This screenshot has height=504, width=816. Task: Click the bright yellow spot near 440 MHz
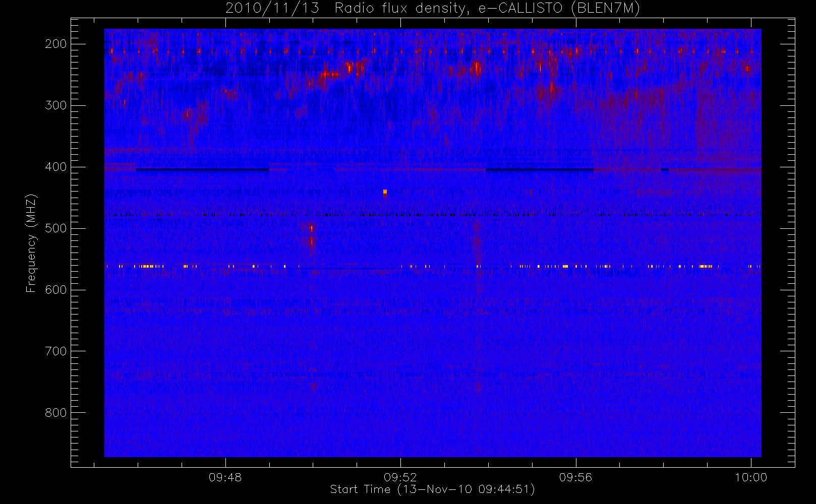tap(385, 192)
